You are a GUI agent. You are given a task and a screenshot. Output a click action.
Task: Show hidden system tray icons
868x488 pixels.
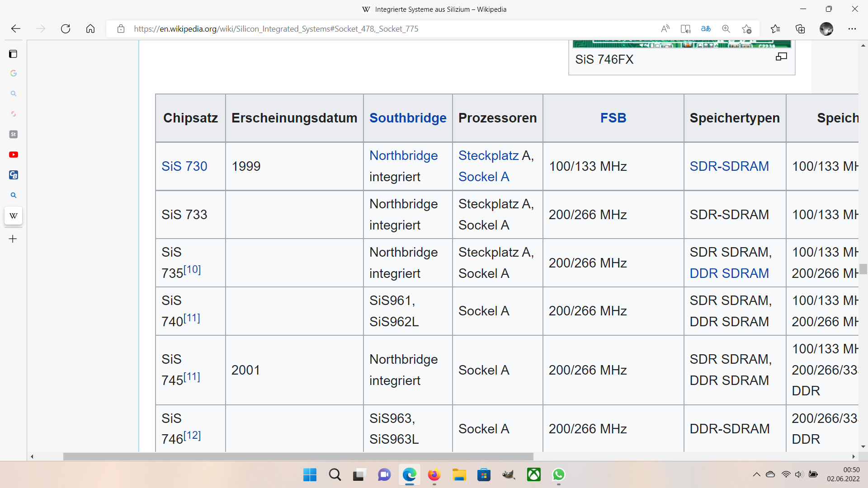(x=756, y=474)
